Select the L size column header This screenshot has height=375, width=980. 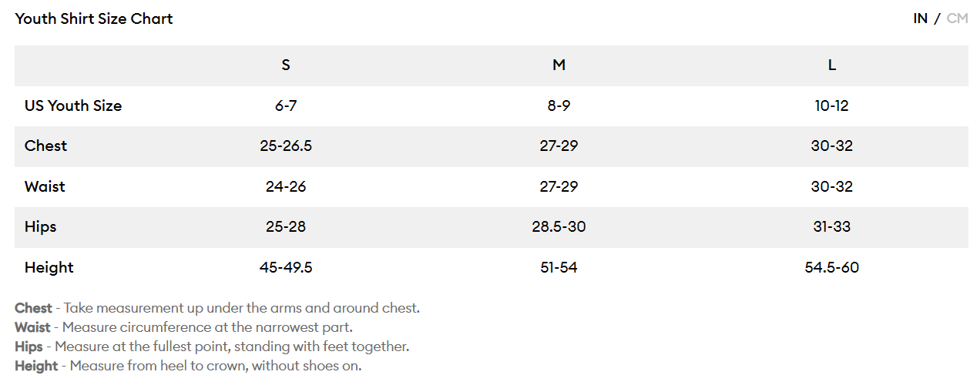[x=831, y=65]
